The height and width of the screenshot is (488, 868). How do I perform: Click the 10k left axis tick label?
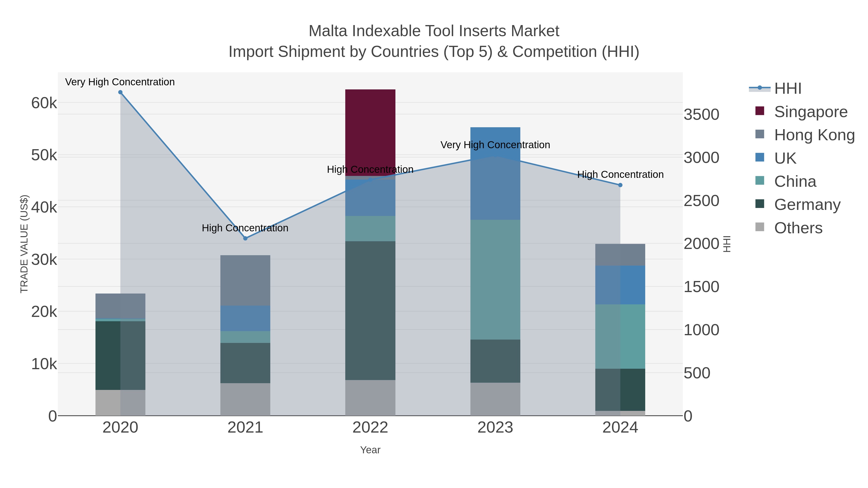(x=44, y=364)
